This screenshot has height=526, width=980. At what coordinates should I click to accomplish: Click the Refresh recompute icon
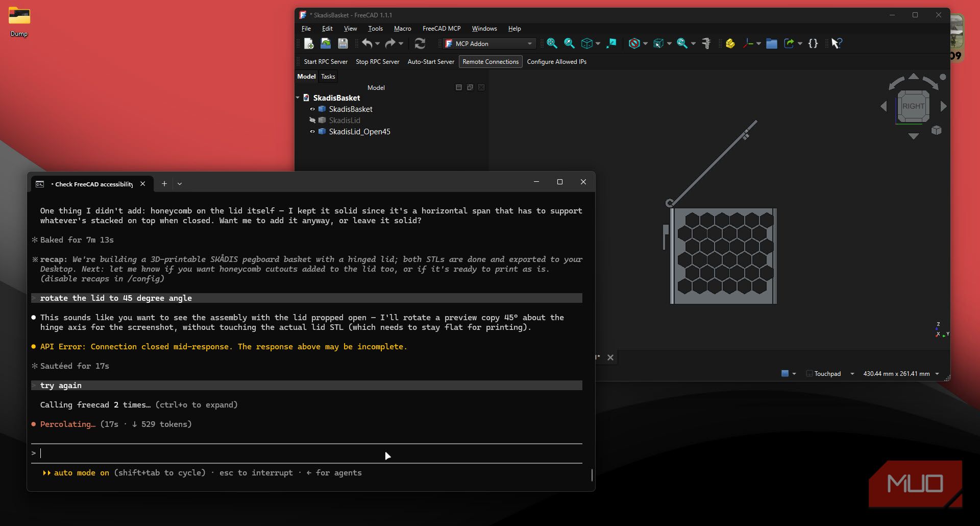[x=420, y=44]
